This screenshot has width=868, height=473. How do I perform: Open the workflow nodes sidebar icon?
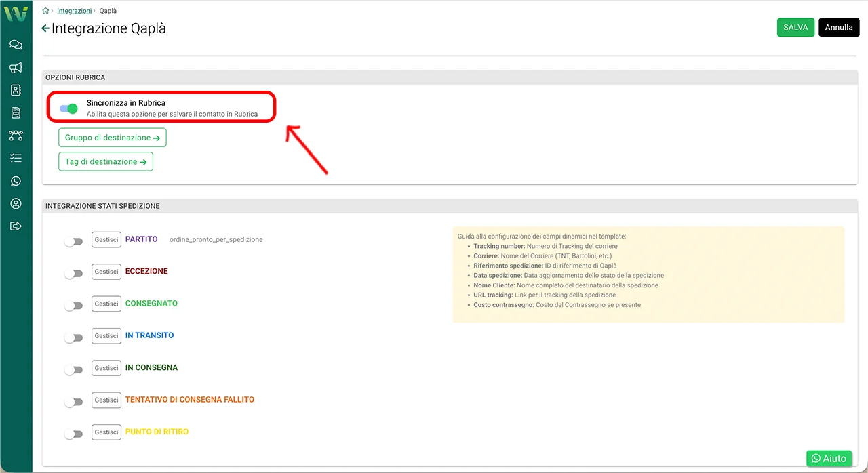point(16,136)
